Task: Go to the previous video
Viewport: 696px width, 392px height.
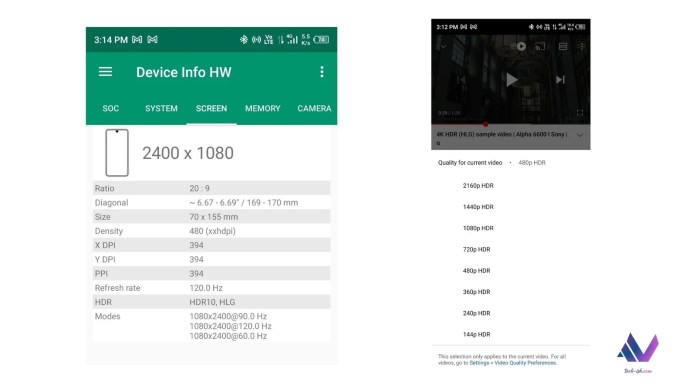Action: click(461, 79)
